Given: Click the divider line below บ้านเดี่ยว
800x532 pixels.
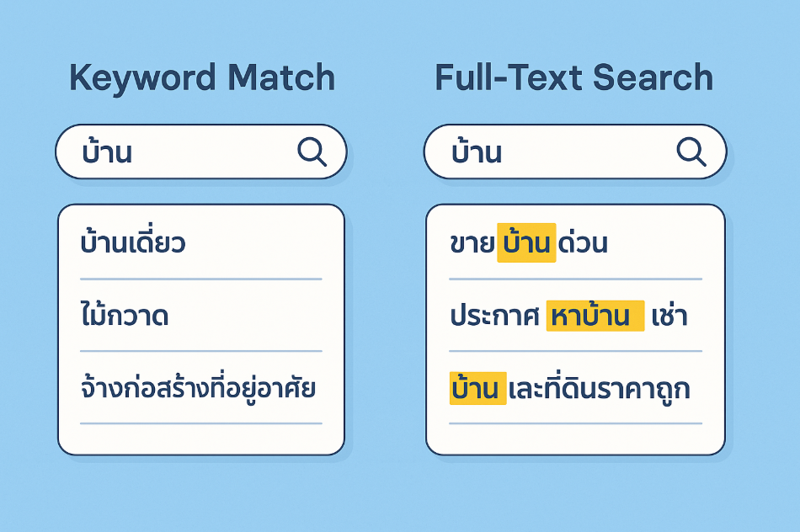Looking at the screenshot, I should pyautogui.click(x=201, y=279).
